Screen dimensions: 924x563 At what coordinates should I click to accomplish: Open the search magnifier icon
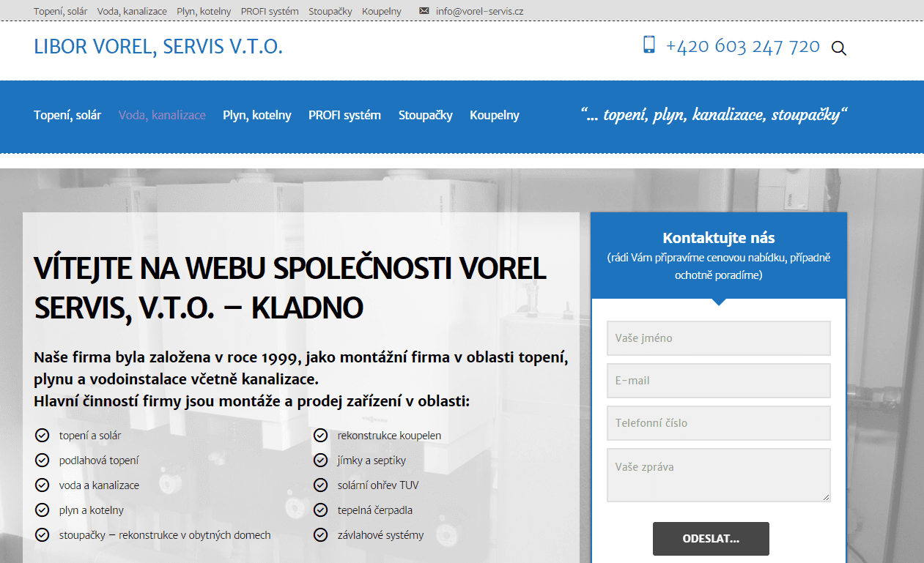coord(839,49)
